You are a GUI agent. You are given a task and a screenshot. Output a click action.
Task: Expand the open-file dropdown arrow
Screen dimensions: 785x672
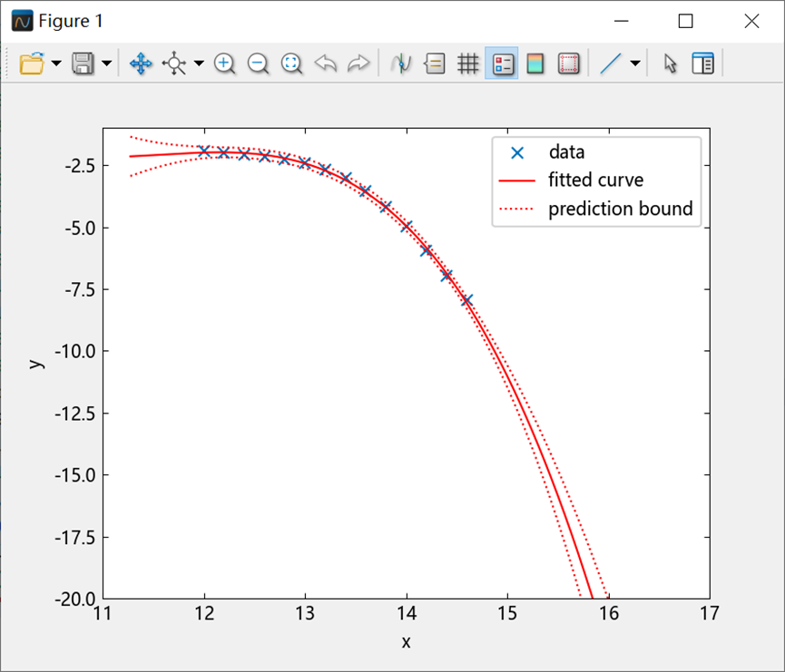(x=56, y=63)
